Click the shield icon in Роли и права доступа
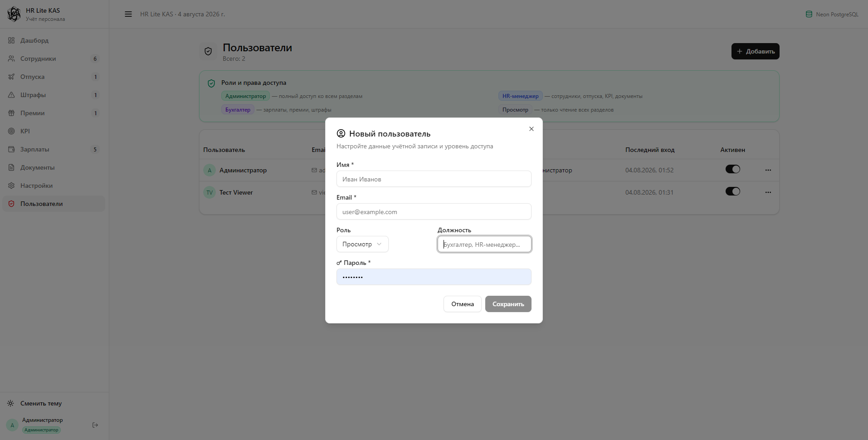 211,83
